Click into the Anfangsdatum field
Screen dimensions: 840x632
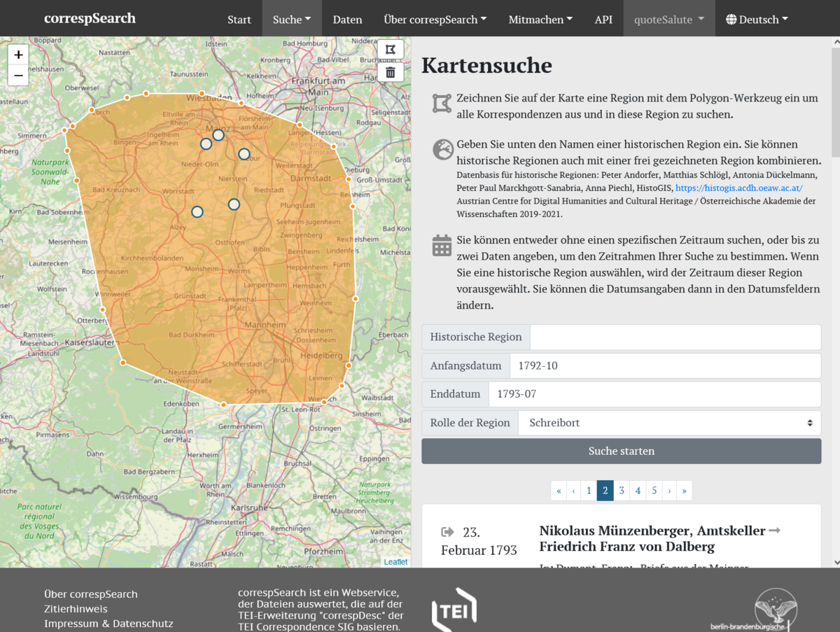tap(665, 365)
